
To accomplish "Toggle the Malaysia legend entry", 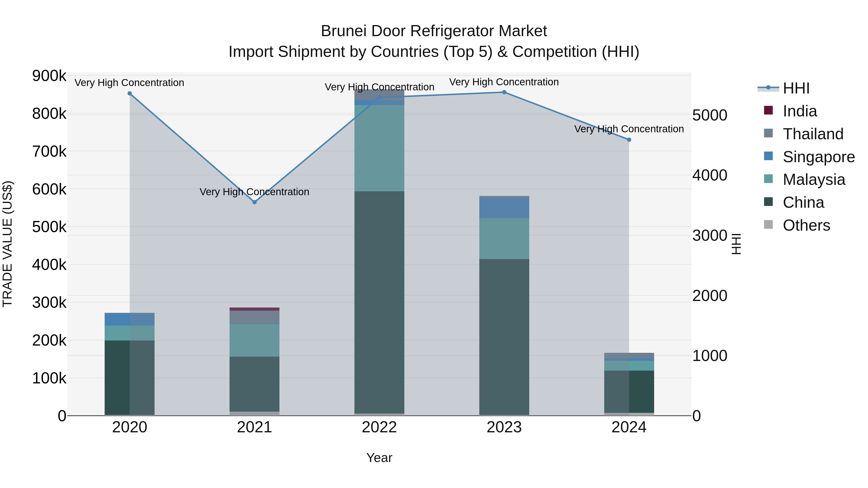I will [804, 180].
